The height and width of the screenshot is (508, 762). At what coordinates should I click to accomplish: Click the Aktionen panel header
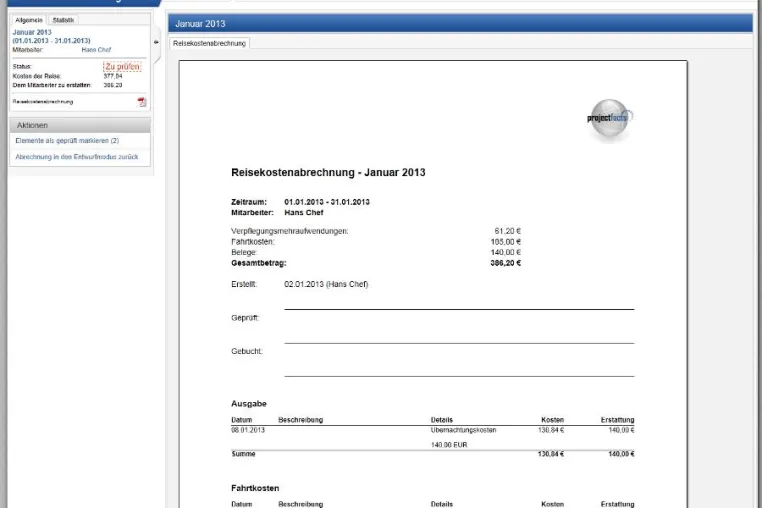pos(80,125)
